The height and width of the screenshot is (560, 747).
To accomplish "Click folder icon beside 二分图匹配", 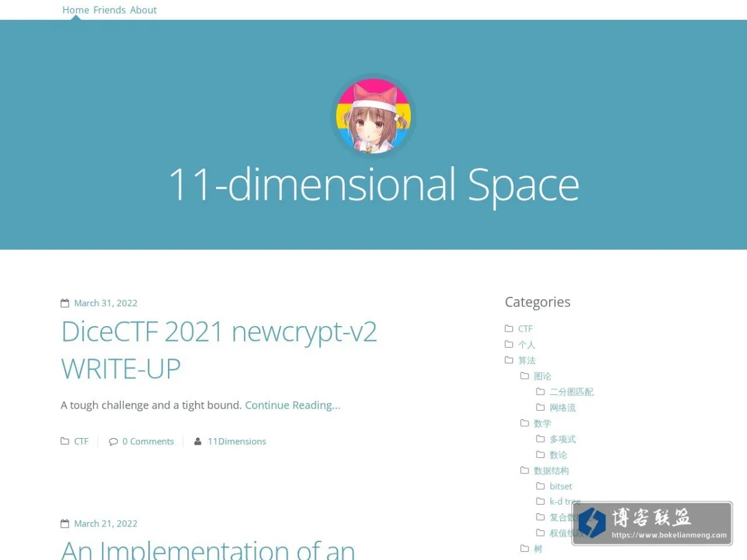I will 540,391.
